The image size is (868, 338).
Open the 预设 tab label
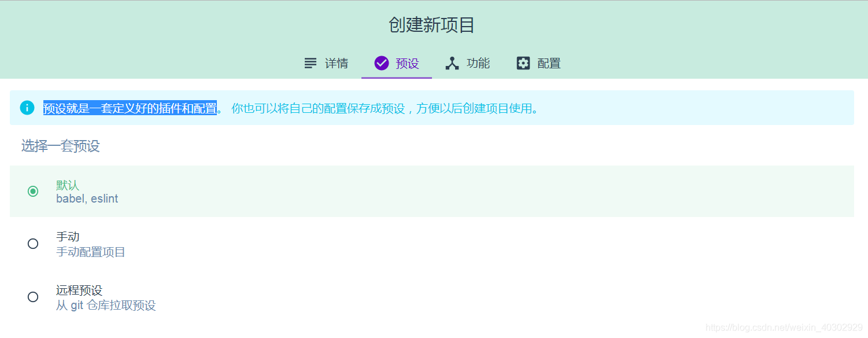(x=407, y=64)
